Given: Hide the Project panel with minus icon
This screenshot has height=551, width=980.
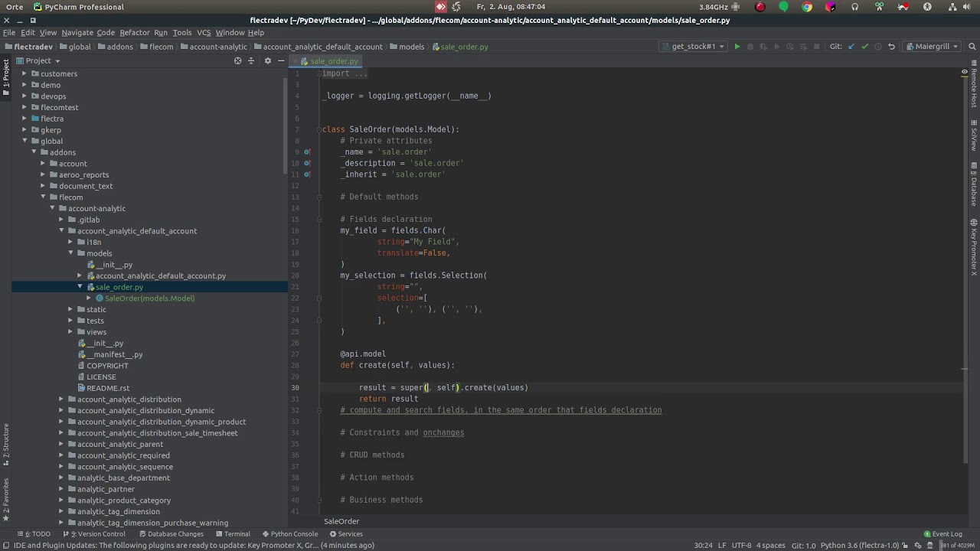Looking at the screenshot, I should pyautogui.click(x=281, y=60).
